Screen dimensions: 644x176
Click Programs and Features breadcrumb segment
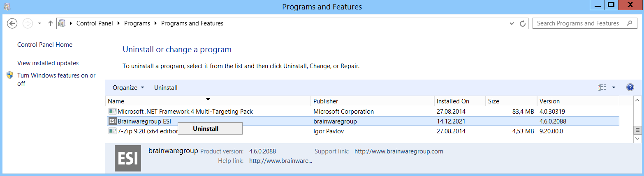point(192,23)
